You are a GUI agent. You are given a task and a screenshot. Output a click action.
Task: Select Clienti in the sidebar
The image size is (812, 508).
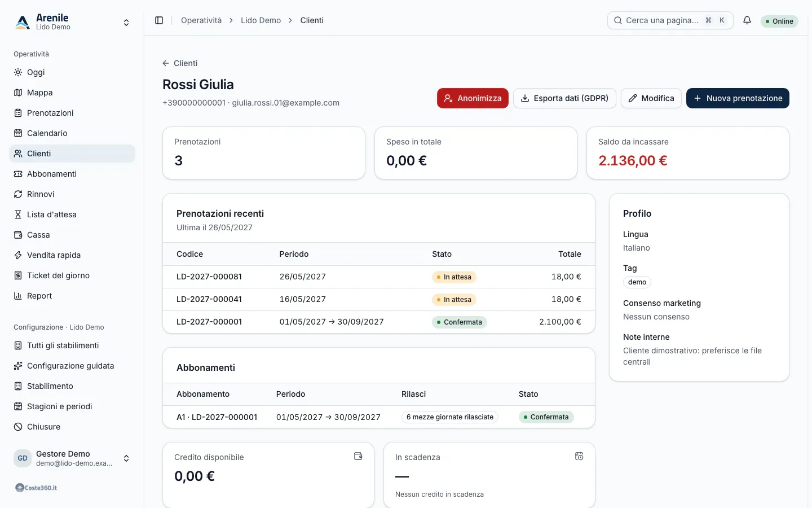(x=72, y=154)
